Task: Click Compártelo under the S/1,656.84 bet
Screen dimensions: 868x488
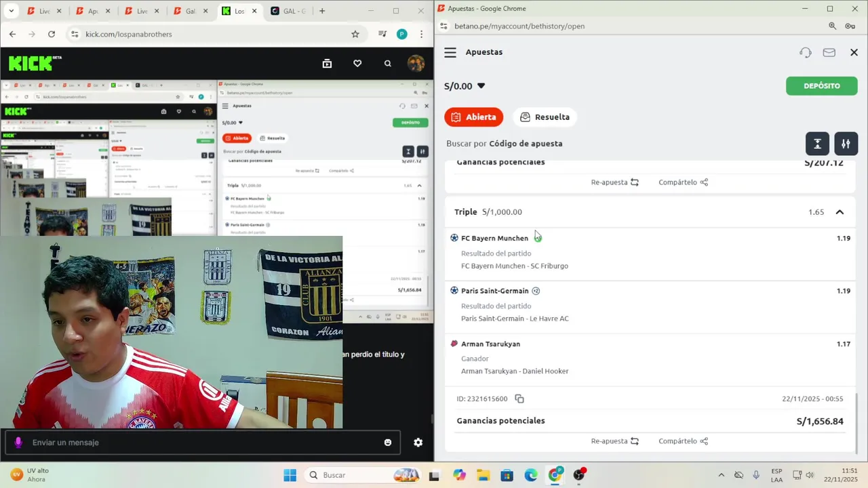Action: click(x=683, y=441)
